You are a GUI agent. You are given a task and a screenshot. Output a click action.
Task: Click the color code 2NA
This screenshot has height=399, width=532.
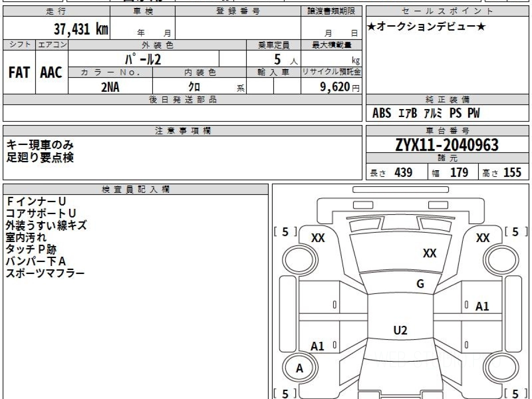point(110,87)
